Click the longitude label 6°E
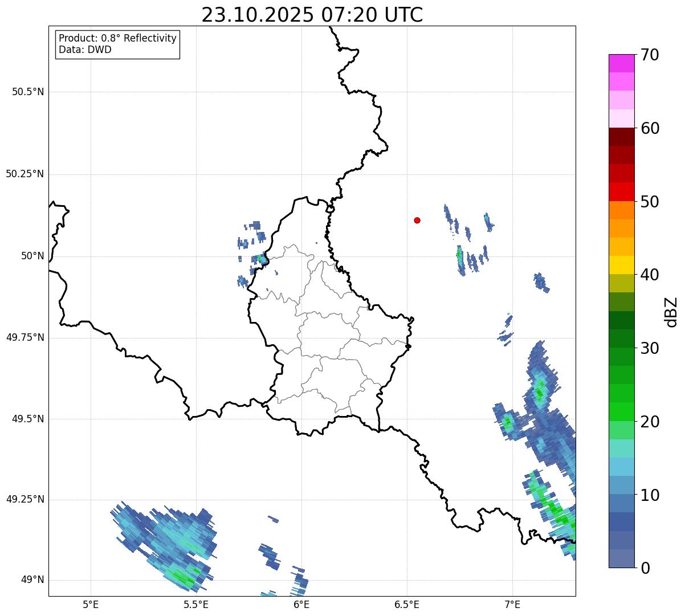This screenshot has width=685, height=616. point(301,604)
